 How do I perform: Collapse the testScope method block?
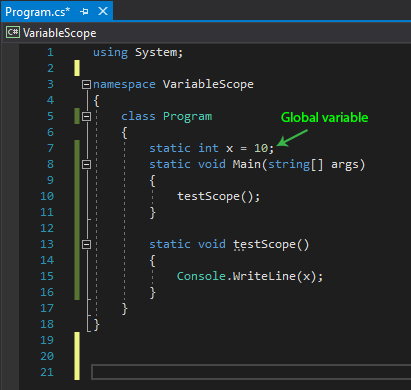pos(86,244)
